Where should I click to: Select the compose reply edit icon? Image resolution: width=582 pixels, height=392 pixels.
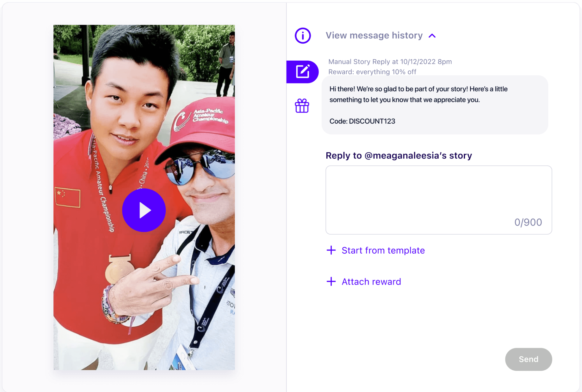point(303,72)
